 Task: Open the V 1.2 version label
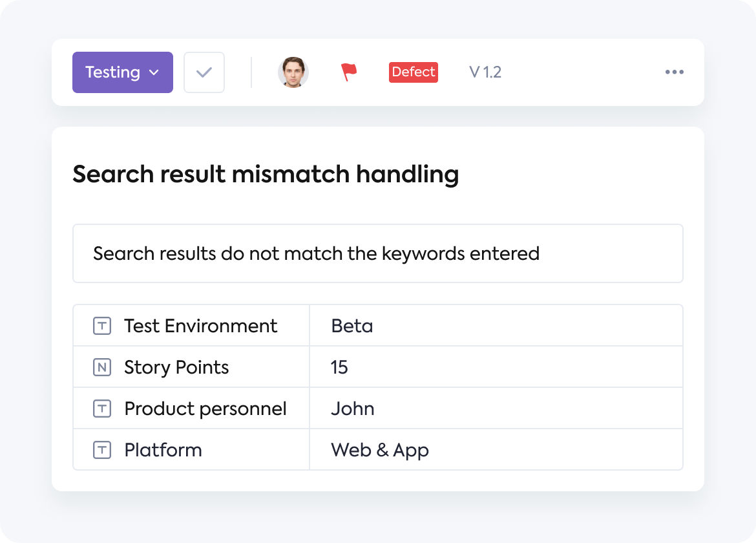(x=485, y=72)
